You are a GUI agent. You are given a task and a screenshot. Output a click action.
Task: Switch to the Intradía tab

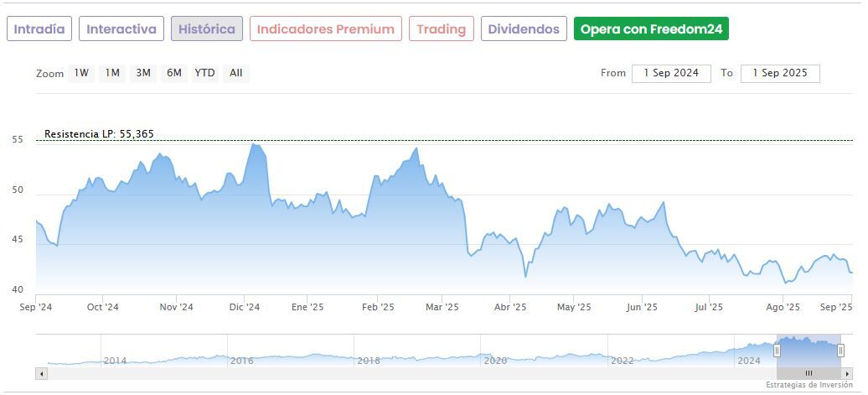tap(39, 29)
